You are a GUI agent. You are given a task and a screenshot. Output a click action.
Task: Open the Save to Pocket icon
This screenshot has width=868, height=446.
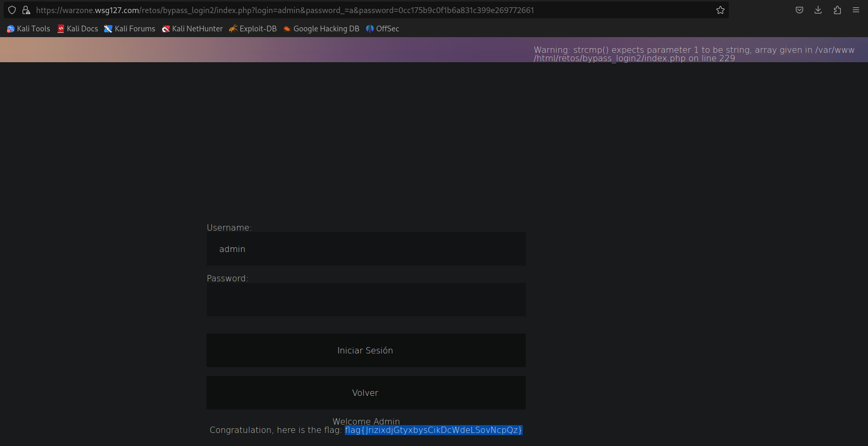[799, 10]
